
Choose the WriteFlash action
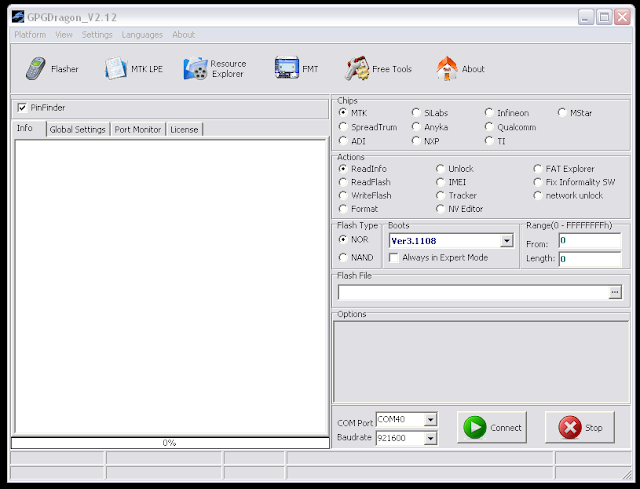coord(343,196)
